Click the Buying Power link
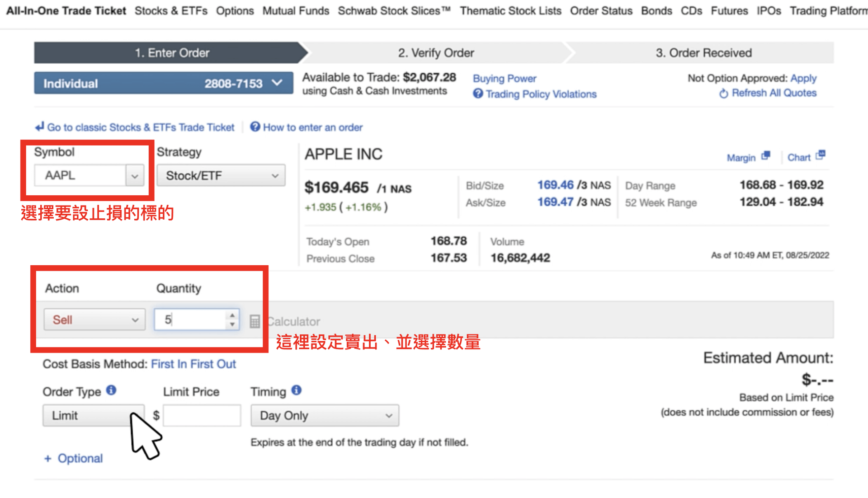 click(x=504, y=79)
